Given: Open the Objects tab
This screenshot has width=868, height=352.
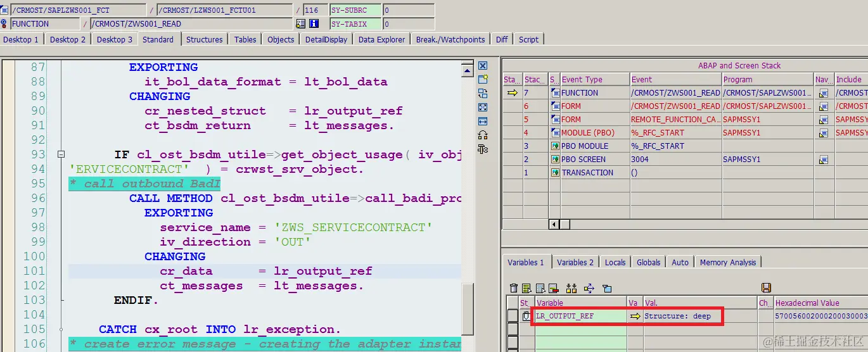Looking at the screenshot, I should (x=281, y=39).
